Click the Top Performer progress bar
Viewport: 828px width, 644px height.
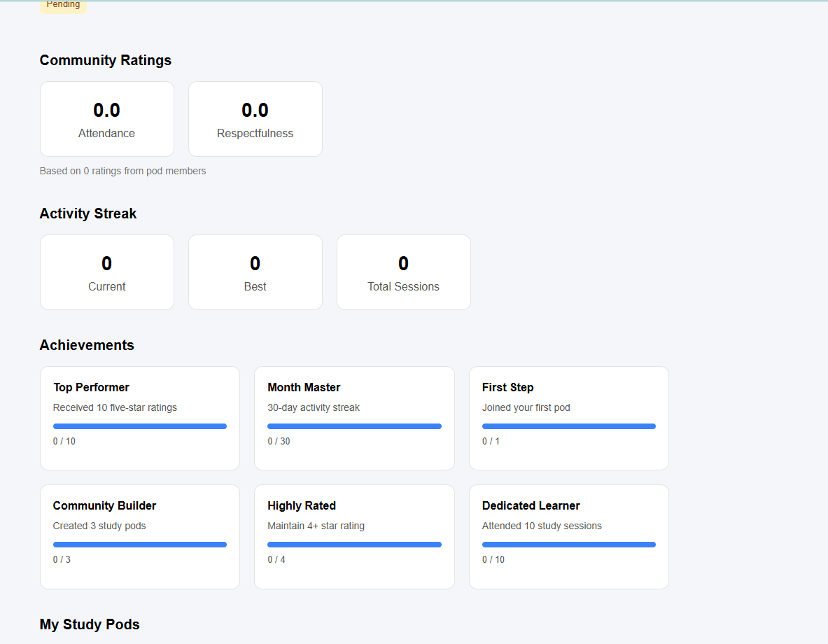click(140, 426)
